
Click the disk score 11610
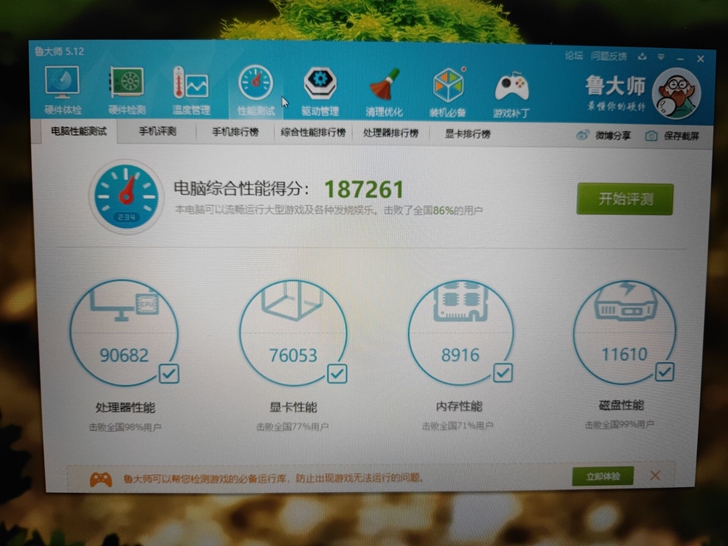click(x=624, y=355)
